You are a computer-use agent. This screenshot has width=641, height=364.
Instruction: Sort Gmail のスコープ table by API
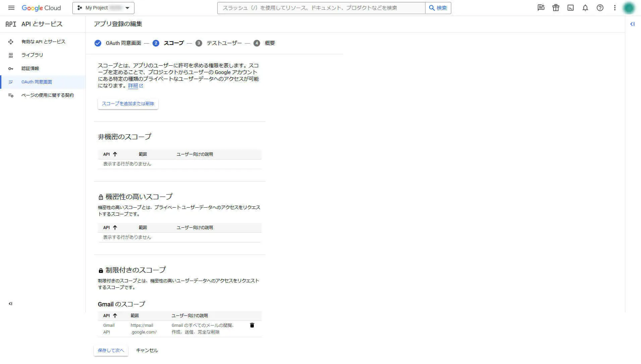(x=110, y=315)
